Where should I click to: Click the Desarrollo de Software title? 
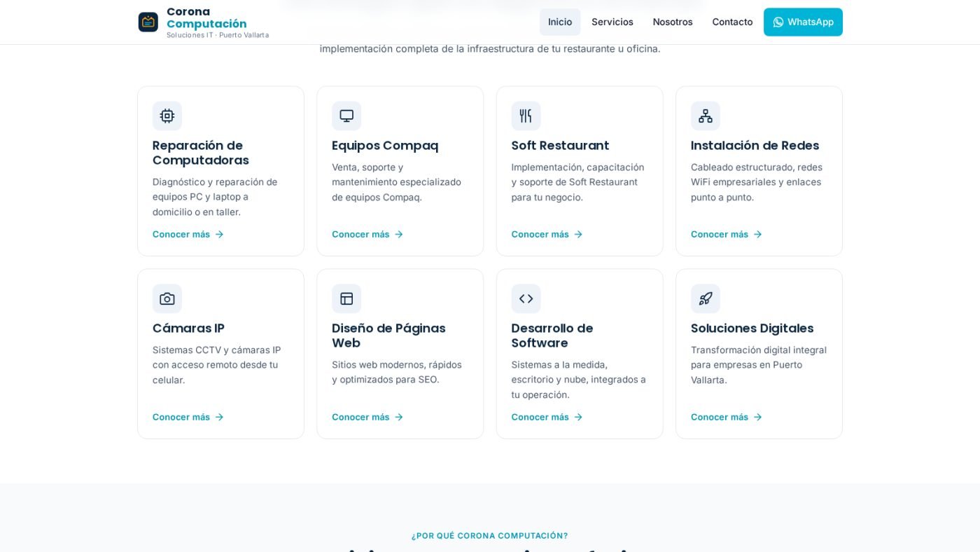(x=552, y=336)
